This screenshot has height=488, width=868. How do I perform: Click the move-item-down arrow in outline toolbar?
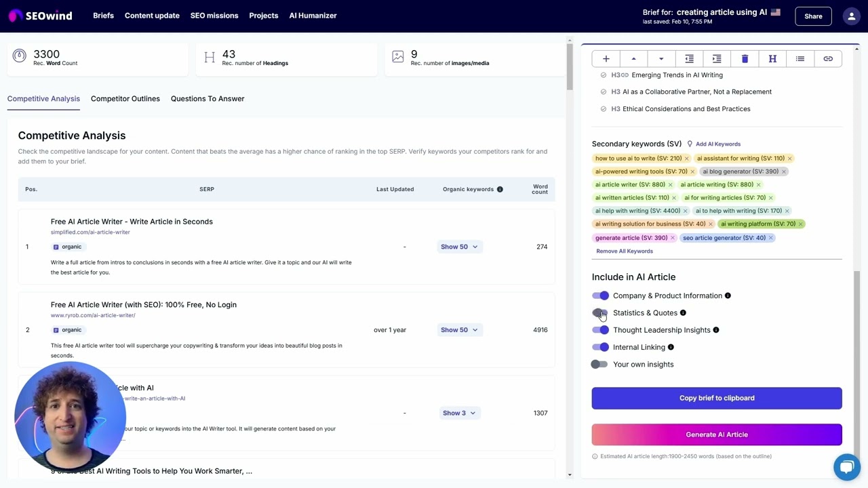[661, 59]
